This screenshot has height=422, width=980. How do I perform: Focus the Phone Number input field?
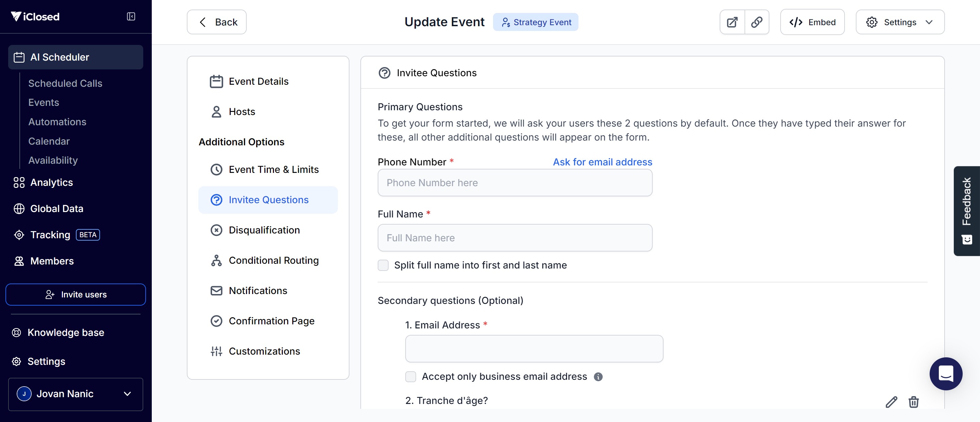(x=515, y=183)
